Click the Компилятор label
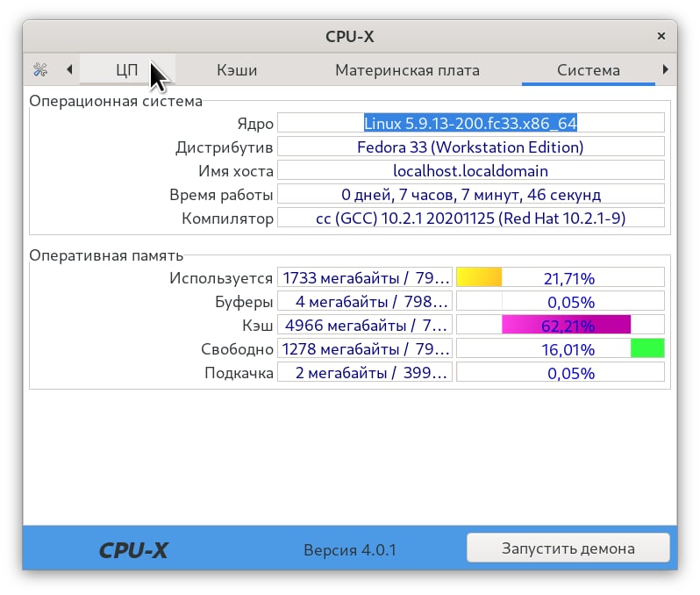700x595 pixels. pyautogui.click(x=228, y=219)
